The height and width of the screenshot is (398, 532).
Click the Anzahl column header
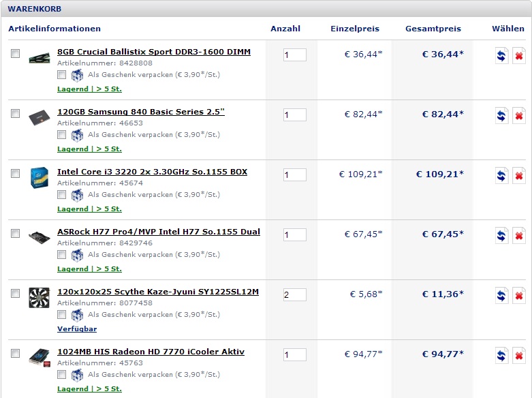[x=285, y=29]
